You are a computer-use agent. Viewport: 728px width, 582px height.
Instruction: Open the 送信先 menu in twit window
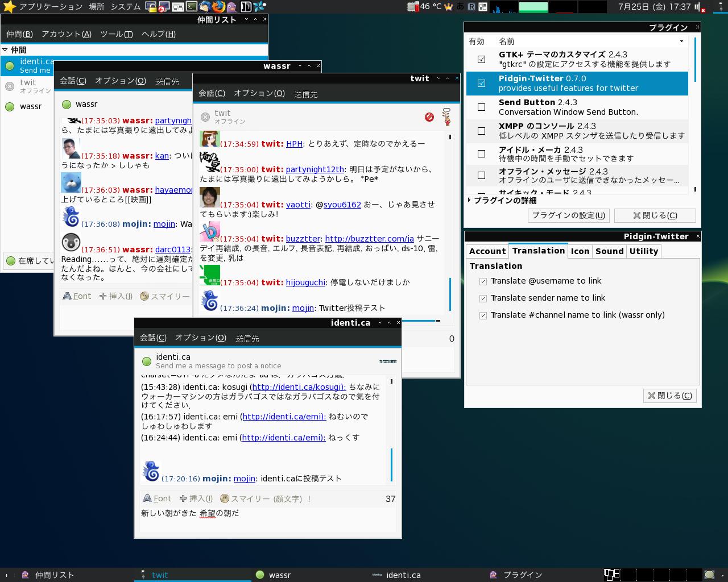tap(305, 94)
